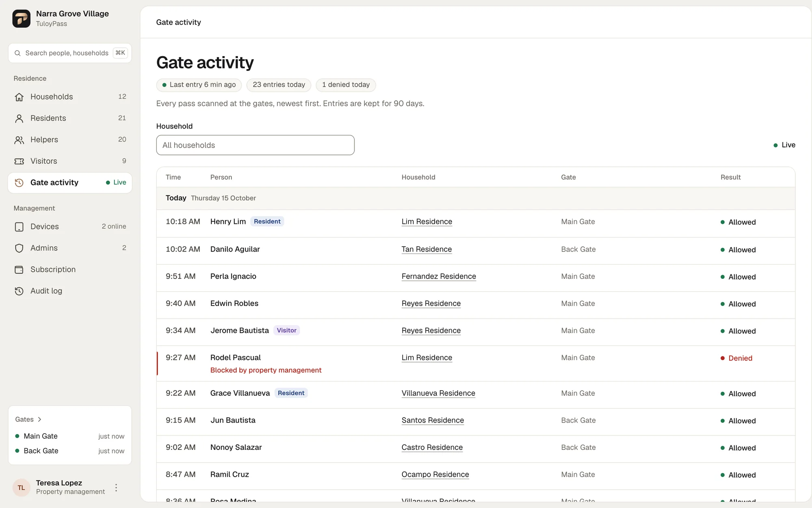The image size is (812, 508).
Task: Click the Gate activity clock icon
Action: tap(19, 183)
